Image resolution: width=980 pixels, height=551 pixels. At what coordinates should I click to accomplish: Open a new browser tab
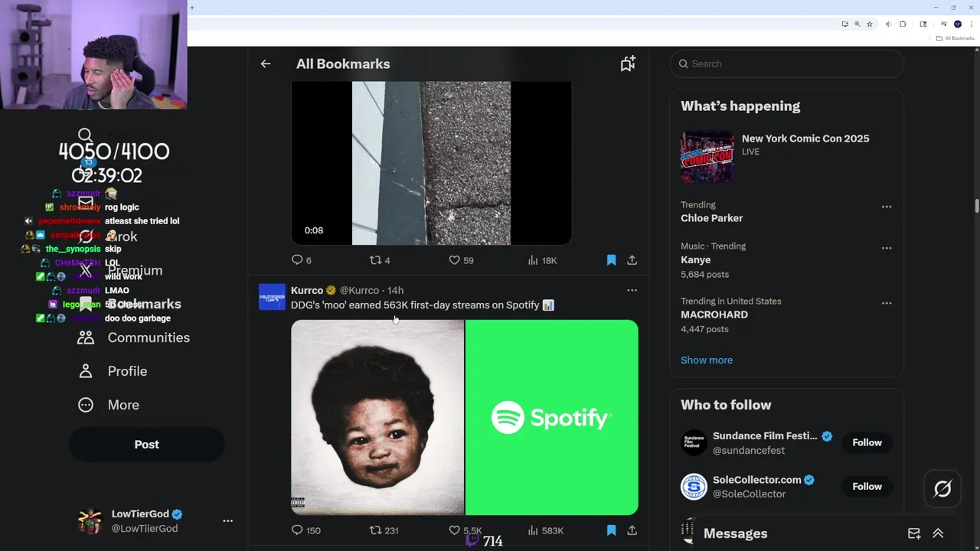(x=192, y=8)
